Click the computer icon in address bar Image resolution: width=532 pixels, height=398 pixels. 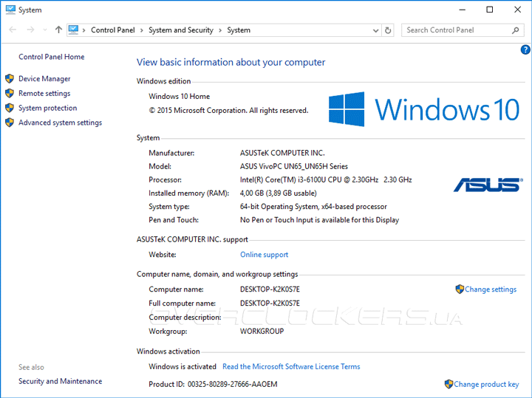pyautogui.click(x=73, y=30)
